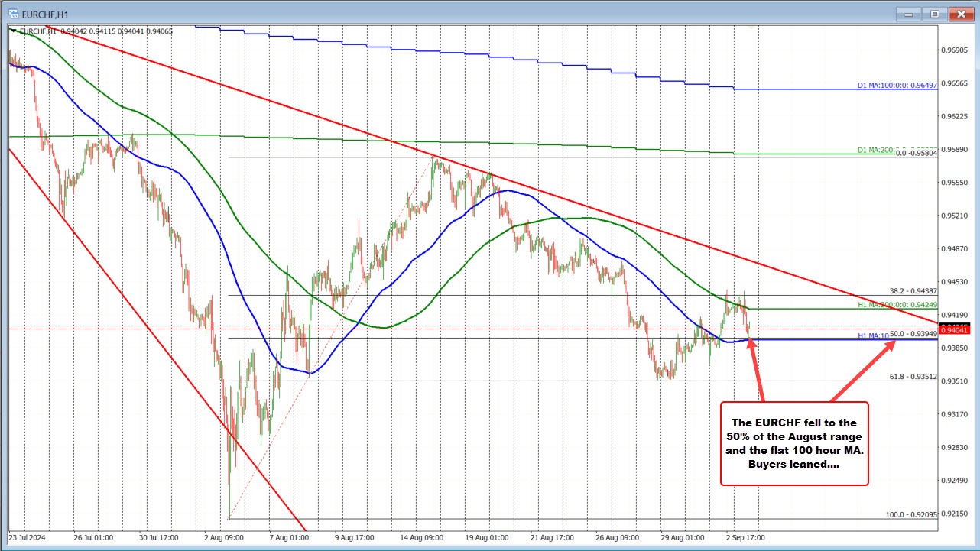The height and width of the screenshot is (551, 980).
Task: Expand the EURCHF,H1 chart triangle menu
Action: tap(13, 31)
